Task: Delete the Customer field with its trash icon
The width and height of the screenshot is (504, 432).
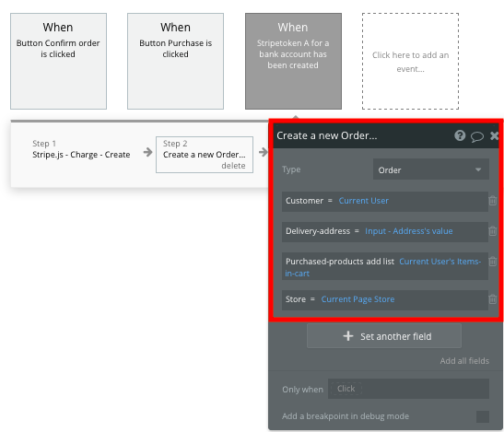Action: [x=492, y=201]
